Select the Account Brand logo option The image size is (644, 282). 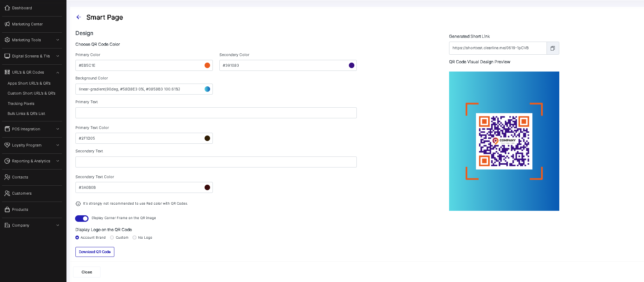pos(77,238)
